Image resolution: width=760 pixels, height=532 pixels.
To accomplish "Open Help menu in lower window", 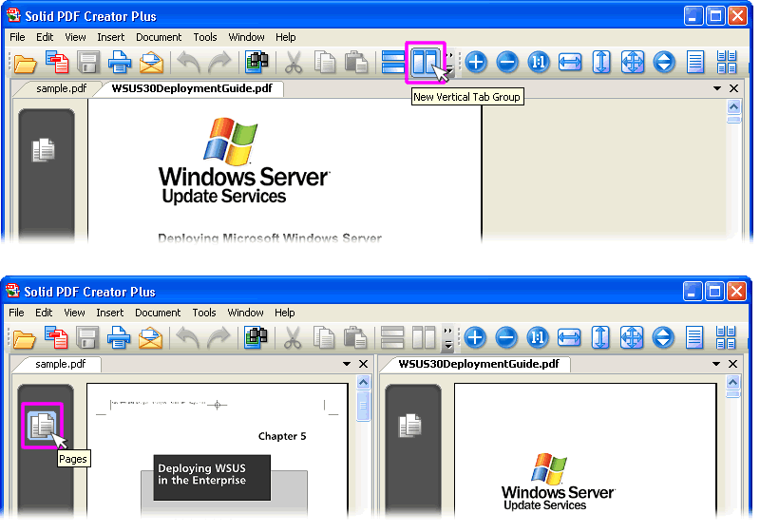I will (284, 313).
